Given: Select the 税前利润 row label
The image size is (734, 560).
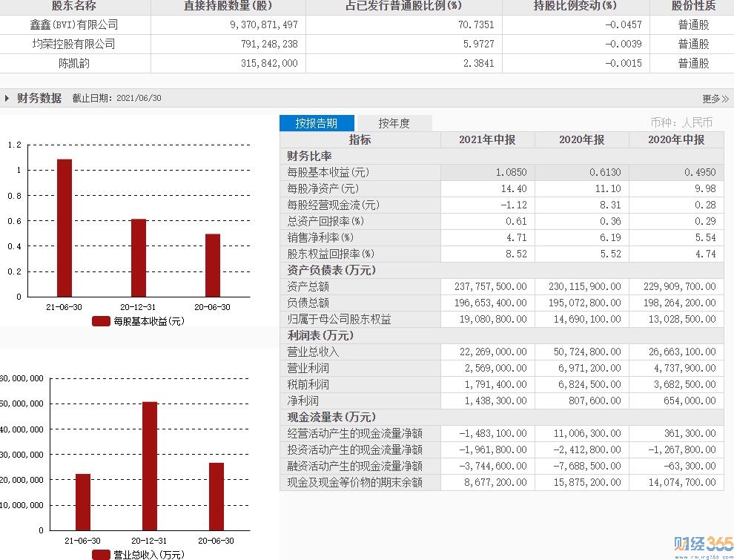Looking at the screenshot, I should 308,384.
